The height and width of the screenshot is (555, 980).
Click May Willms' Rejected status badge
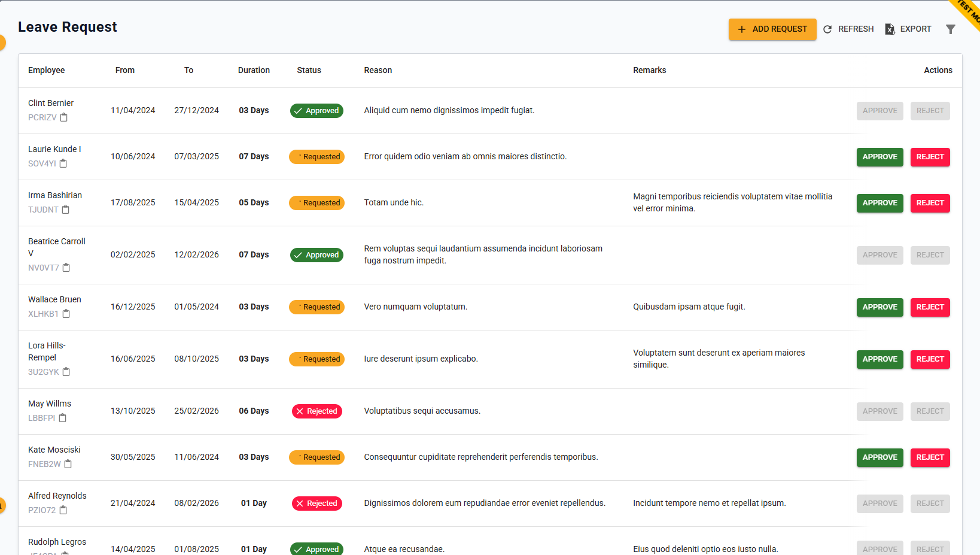point(316,411)
